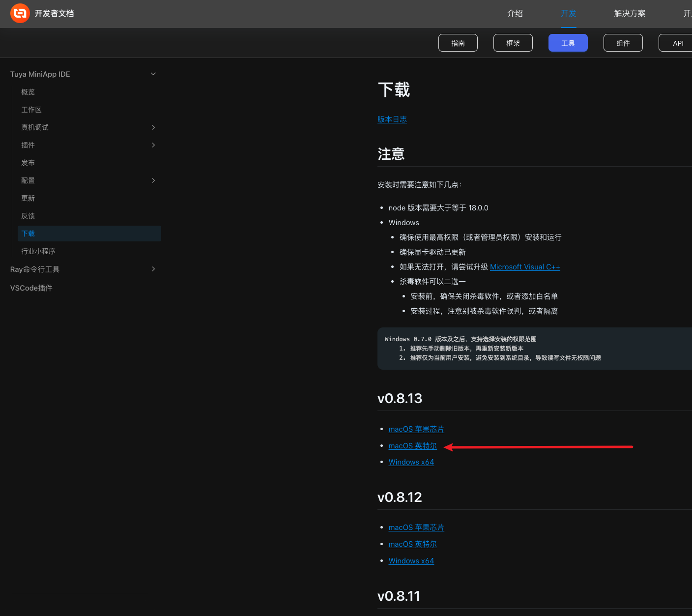Go to 概览 in the sidebar
The height and width of the screenshot is (616, 692).
point(28,92)
